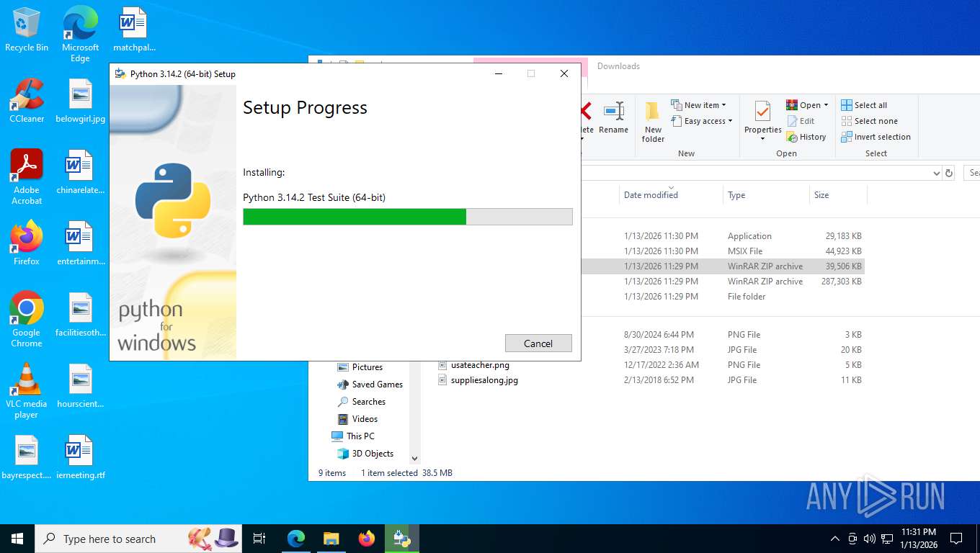Sort by Date modified column
The height and width of the screenshot is (553, 980).
coord(671,195)
